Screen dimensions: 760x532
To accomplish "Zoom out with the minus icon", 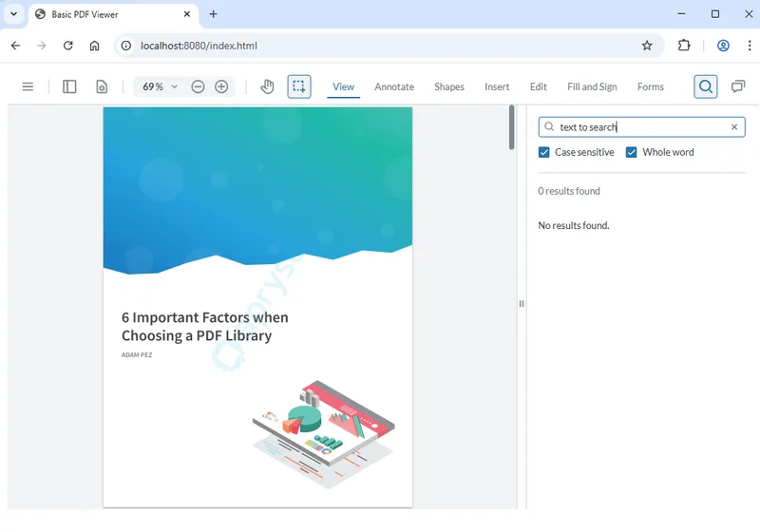I will (198, 86).
